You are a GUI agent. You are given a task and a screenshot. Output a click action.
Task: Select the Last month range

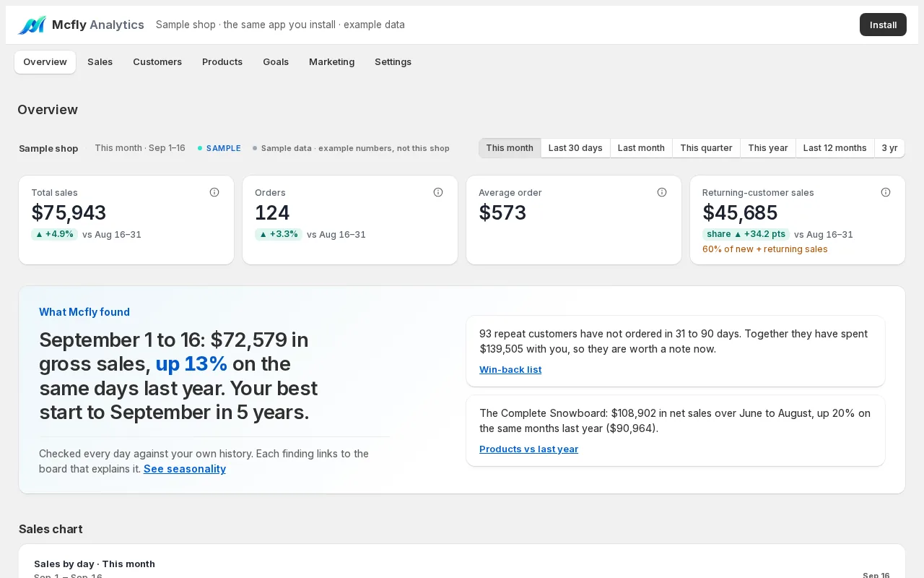pos(641,148)
